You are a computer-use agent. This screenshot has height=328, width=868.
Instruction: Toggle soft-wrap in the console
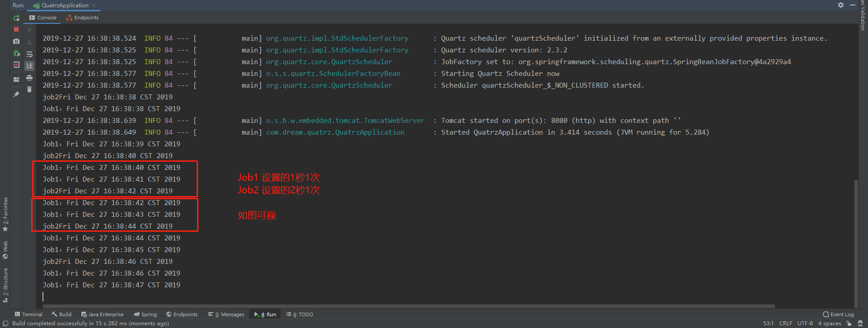[29, 54]
